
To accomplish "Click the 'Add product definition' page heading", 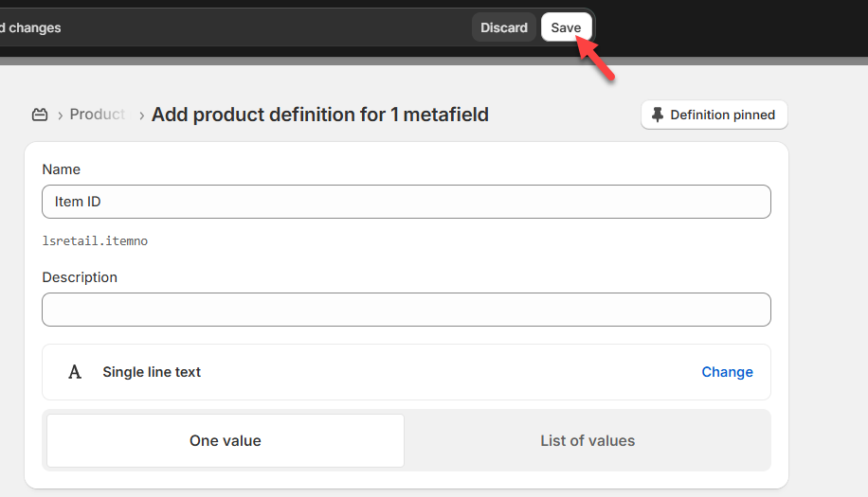I will point(320,115).
